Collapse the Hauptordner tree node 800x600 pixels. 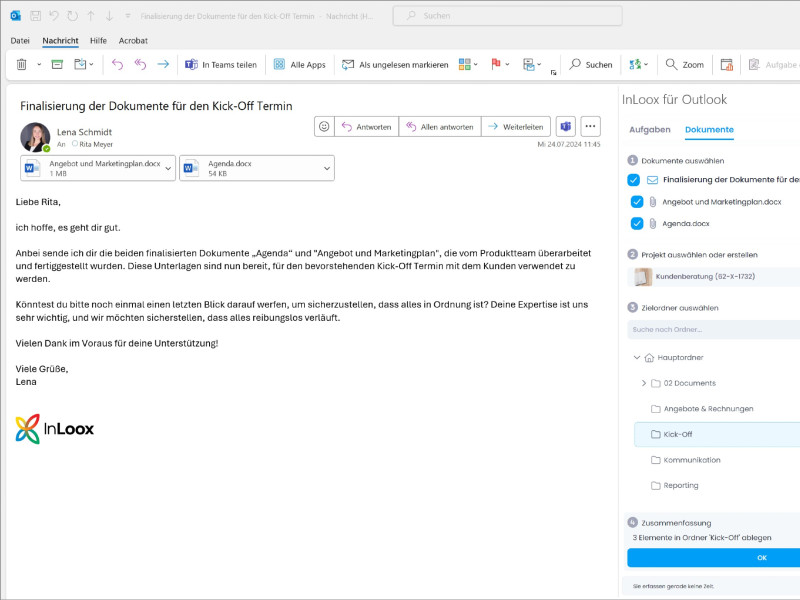point(637,358)
